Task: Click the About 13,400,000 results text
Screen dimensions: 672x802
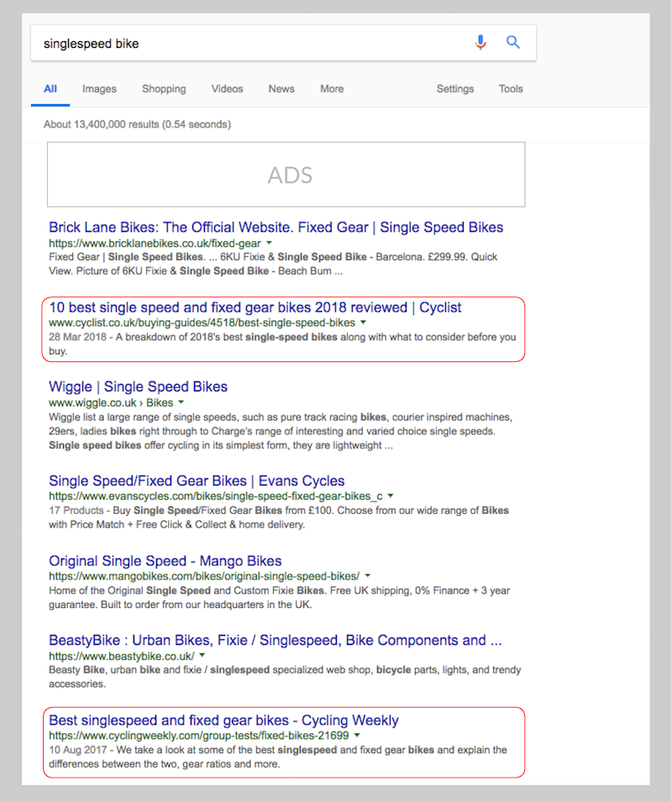Action: (137, 124)
